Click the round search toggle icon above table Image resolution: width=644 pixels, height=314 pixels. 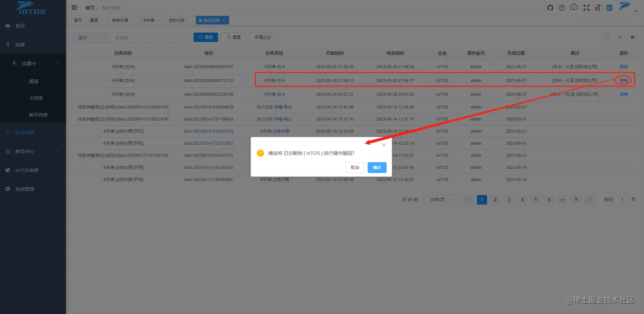[607, 37]
